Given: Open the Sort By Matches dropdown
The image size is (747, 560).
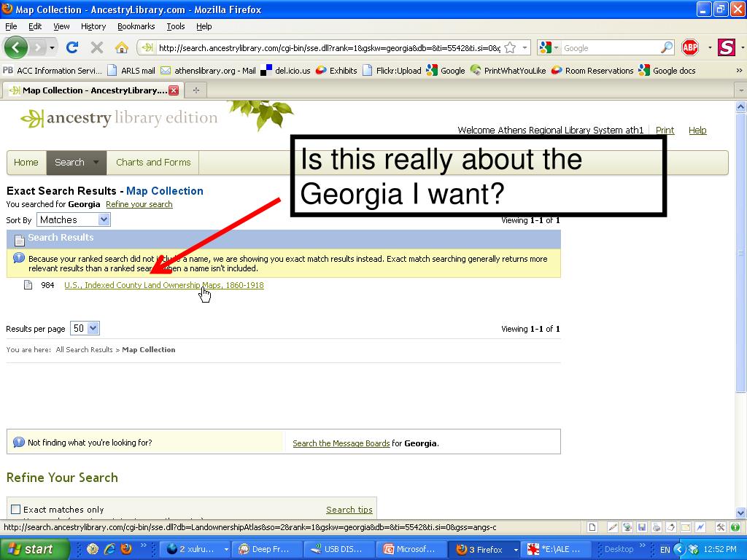Looking at the screenshot, I should pyautogui.click(x=74, y=219).
